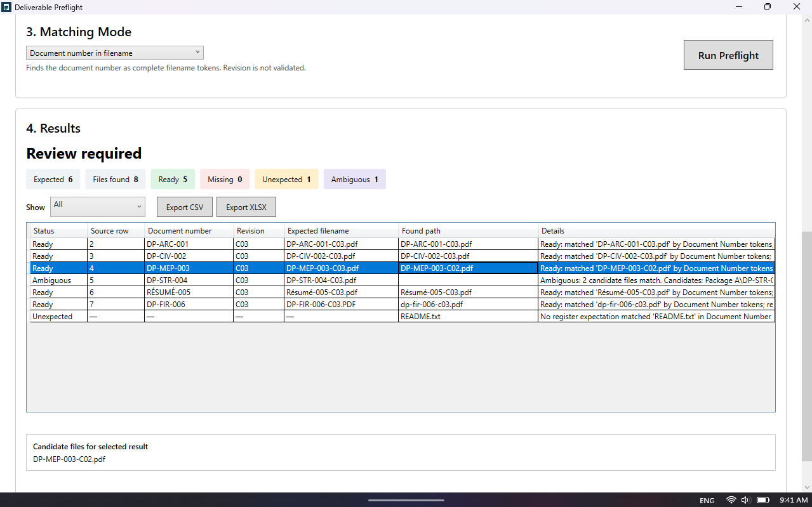Sort by the Revision column header
Image resolution: width=812 pixels, height=507 pixels.
coord(259,231)
